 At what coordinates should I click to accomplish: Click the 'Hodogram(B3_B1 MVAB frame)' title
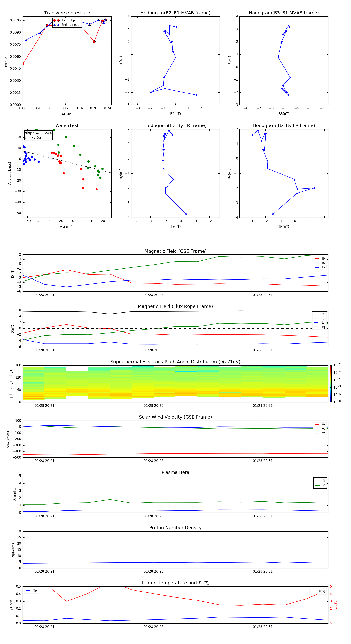pos(284,13)
